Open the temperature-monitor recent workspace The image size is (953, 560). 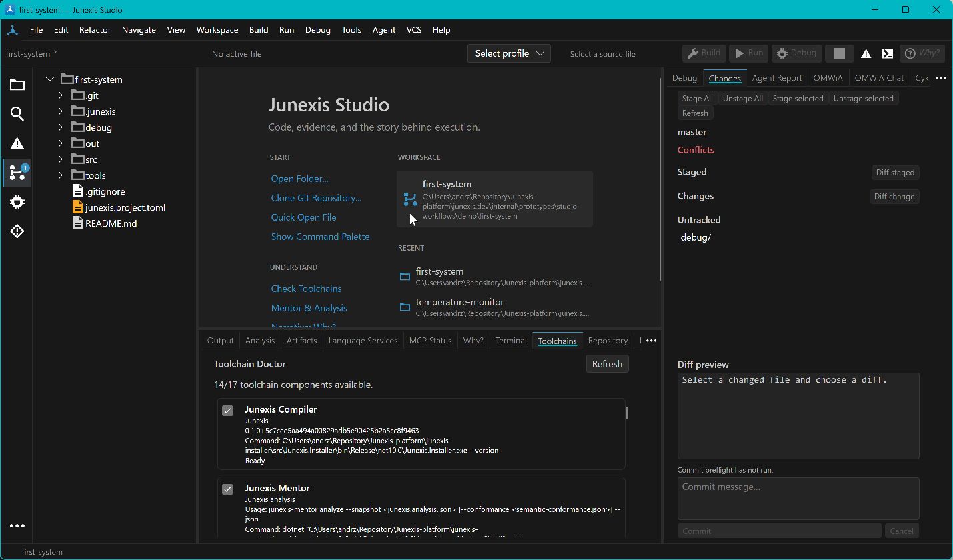pyautogui.click(x=494, y=307)
